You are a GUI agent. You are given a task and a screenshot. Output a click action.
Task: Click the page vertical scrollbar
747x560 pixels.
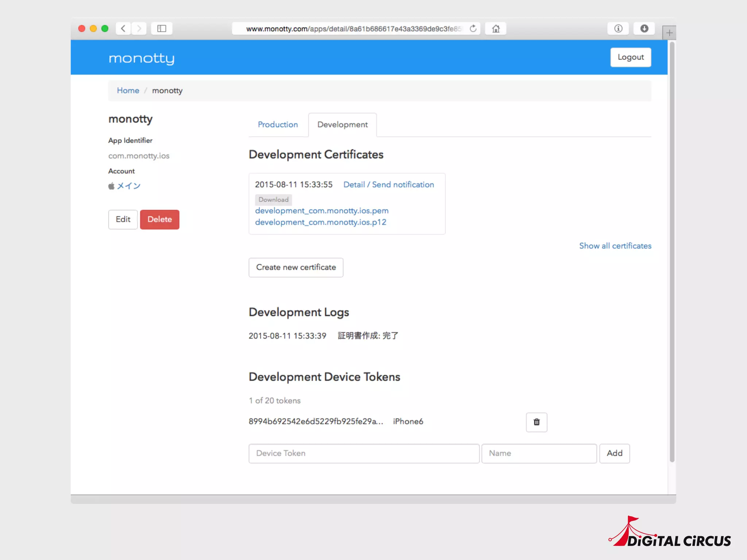pyautogui.click(x=672, y=252)
